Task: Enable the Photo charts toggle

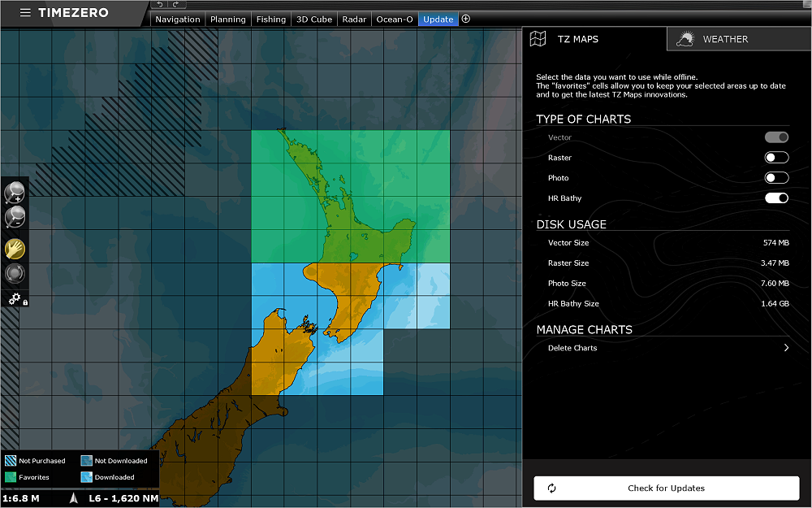Action: [x=776, y=178]
